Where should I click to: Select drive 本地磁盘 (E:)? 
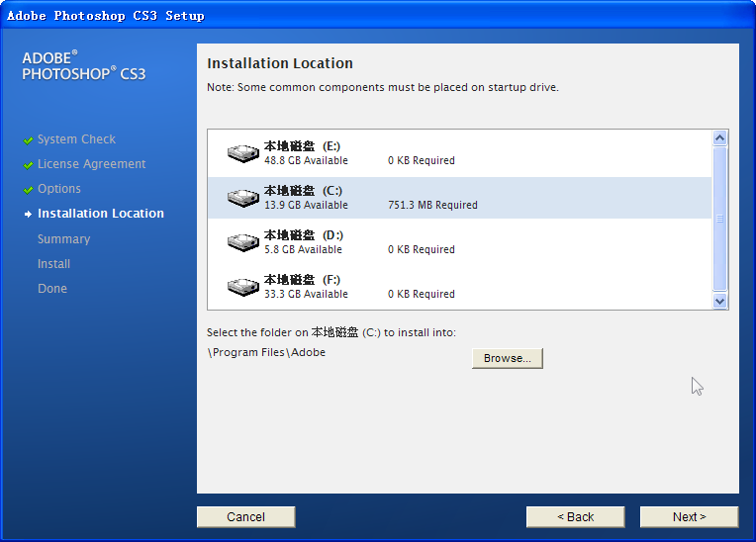pyautogui.click(x=459, y=153)
